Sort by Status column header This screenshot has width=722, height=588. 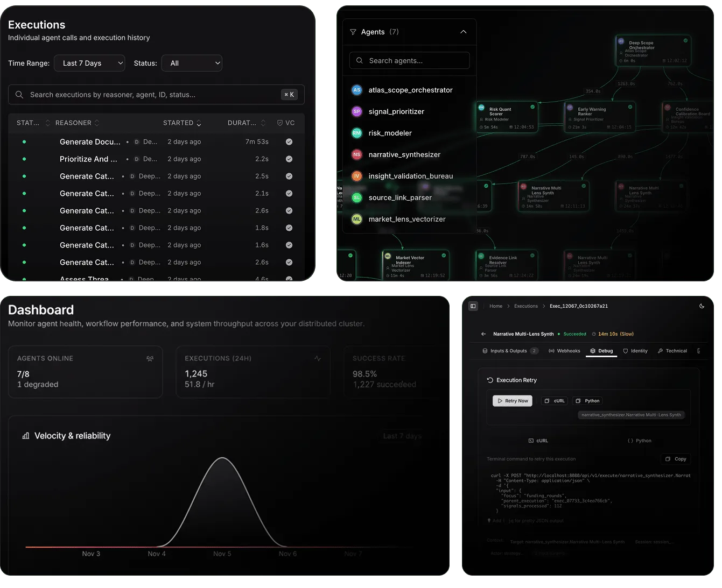coord(33,123)
